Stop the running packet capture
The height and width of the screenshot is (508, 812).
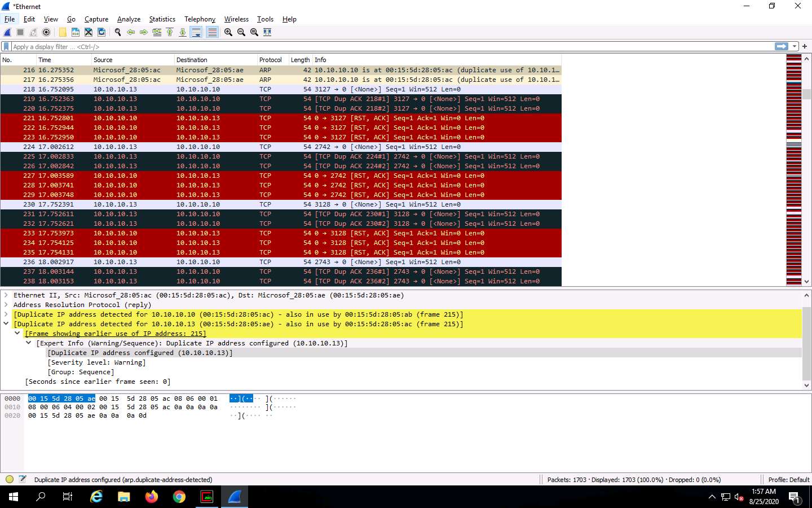[x=20, y=32]
